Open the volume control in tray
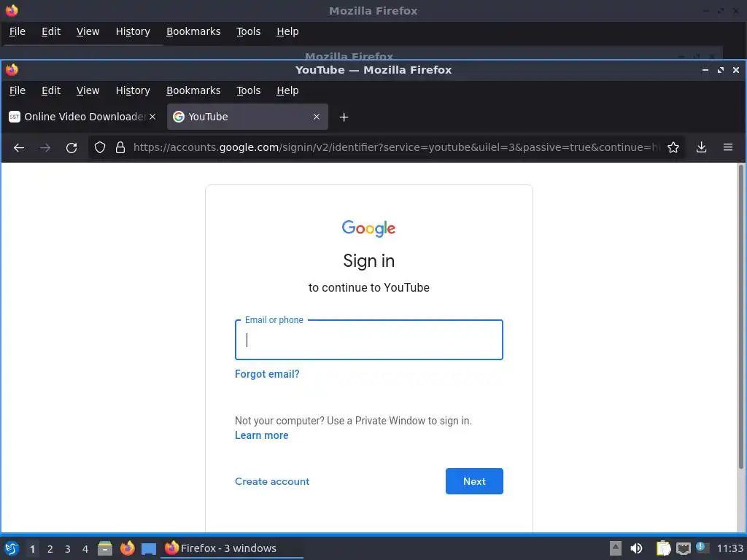Image resolution: width=747 pixels, height=560 pixels. pyautogui.click(x=636, y=548)
